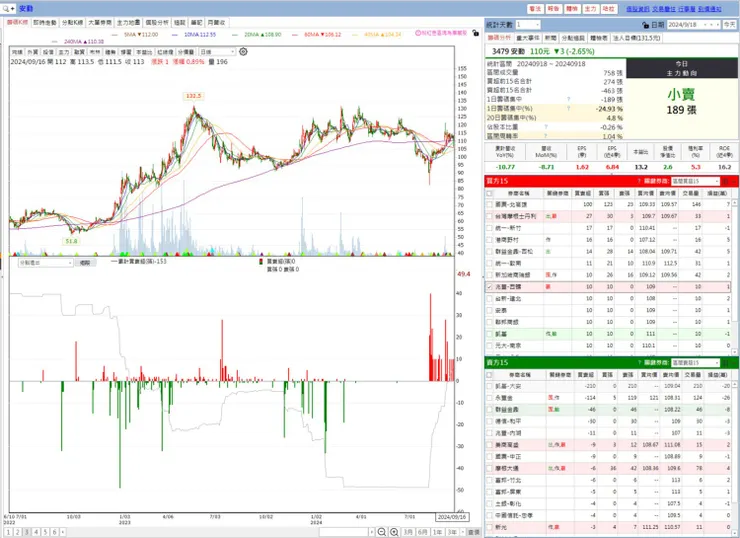Toggle the lock icon beside 日期
The height and width of the screenshot is (538, 740).
(x=646, y=25)
